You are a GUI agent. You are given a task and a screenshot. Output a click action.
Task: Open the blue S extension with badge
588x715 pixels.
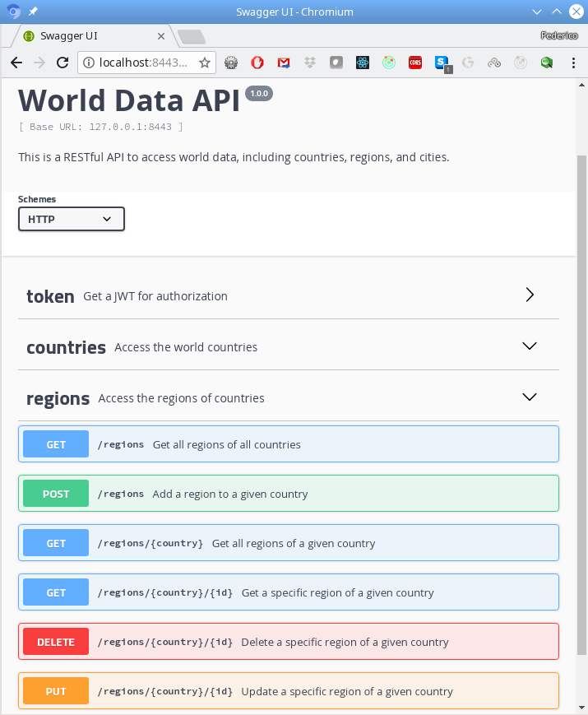(x=442, y=64)
